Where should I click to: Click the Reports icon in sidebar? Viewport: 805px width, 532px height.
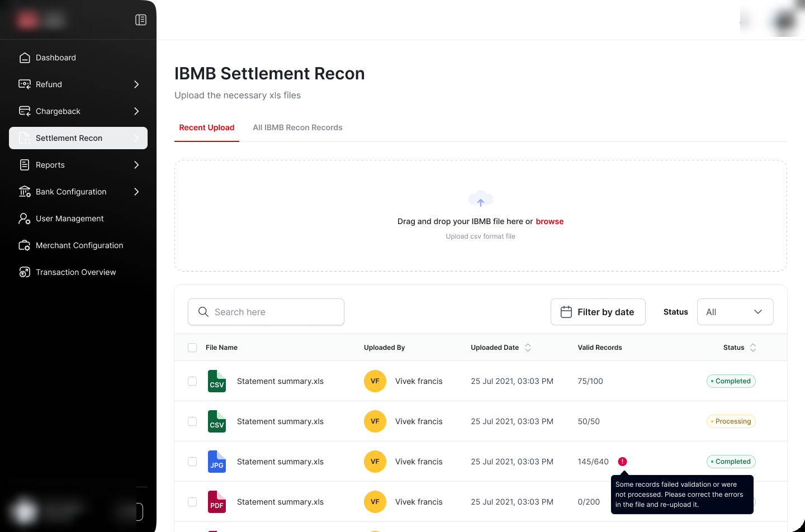(x=25, y=165)
